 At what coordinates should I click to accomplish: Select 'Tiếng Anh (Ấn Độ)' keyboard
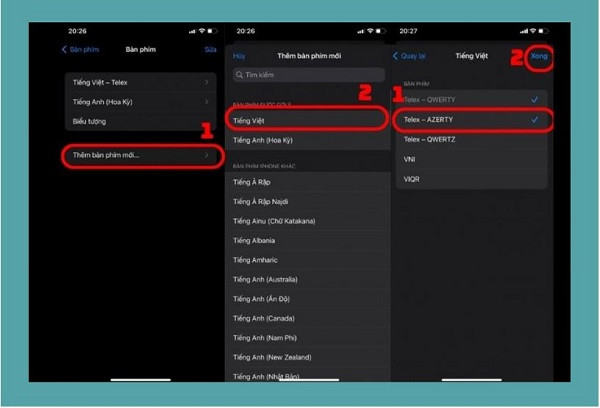tap(307, 299)
